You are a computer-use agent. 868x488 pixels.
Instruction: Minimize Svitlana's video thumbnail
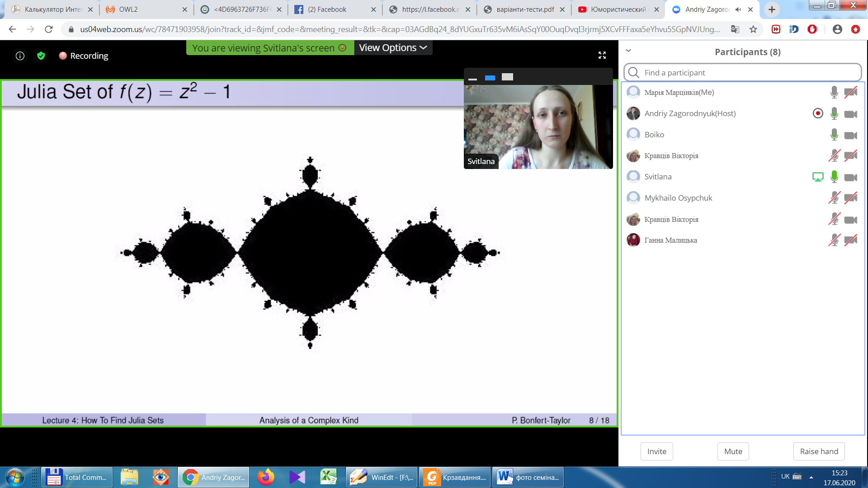click(472, 78)
